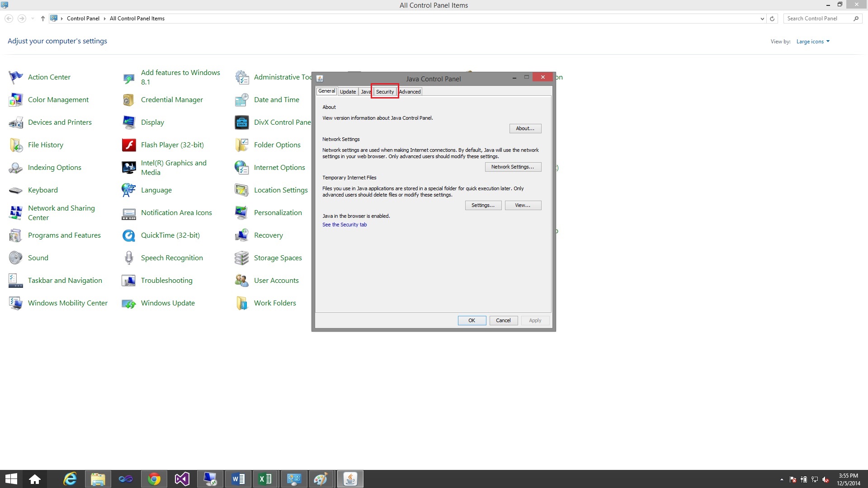Click Cancel in Java Control Panel

click(x=504, y=321)
